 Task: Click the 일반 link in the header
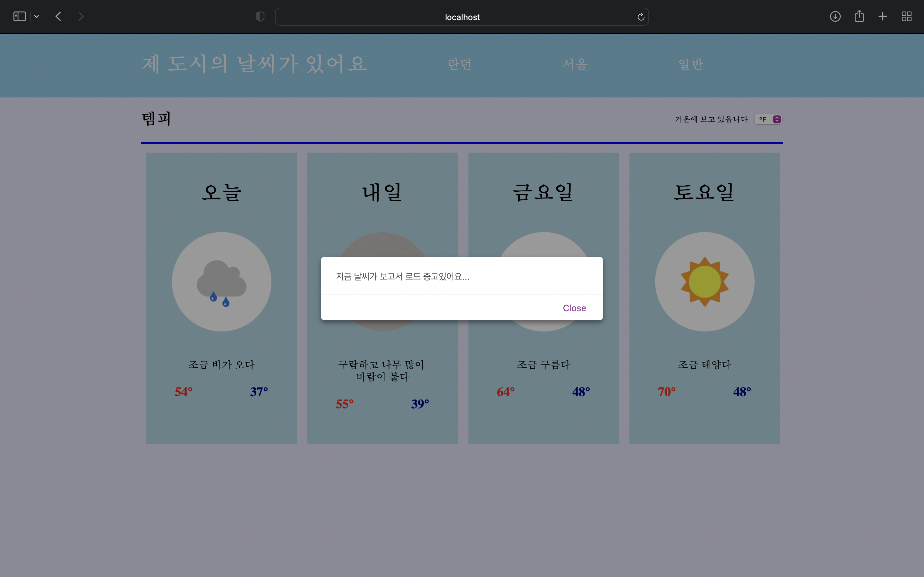pos(691,64)
